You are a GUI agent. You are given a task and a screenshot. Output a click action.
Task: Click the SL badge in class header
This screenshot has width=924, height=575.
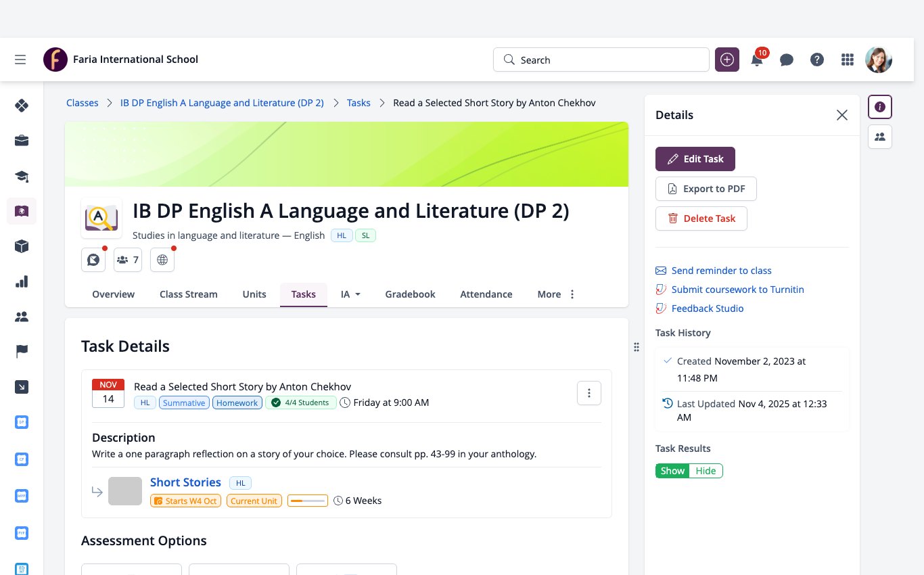365,235
